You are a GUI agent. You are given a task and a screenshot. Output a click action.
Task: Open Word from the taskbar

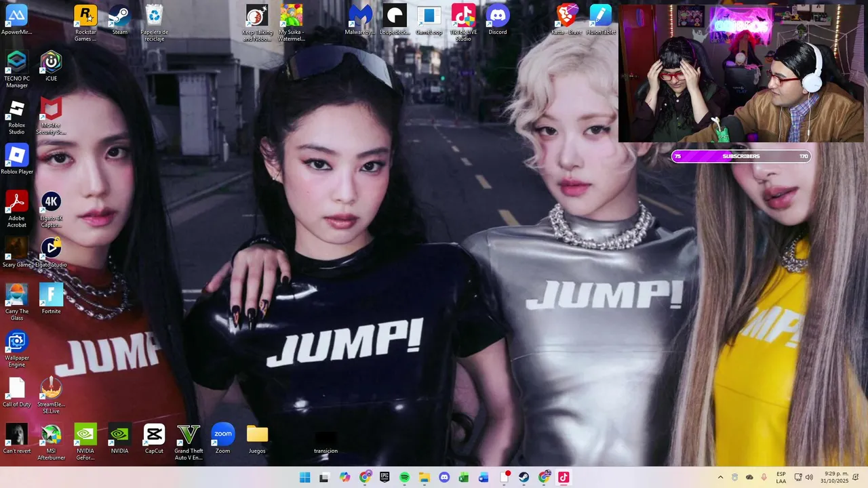pos(484,477)
